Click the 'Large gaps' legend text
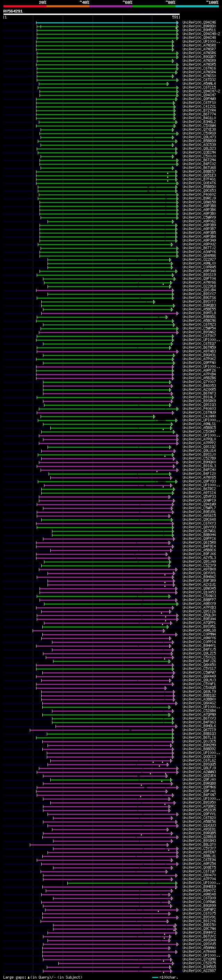 (15, 977)
